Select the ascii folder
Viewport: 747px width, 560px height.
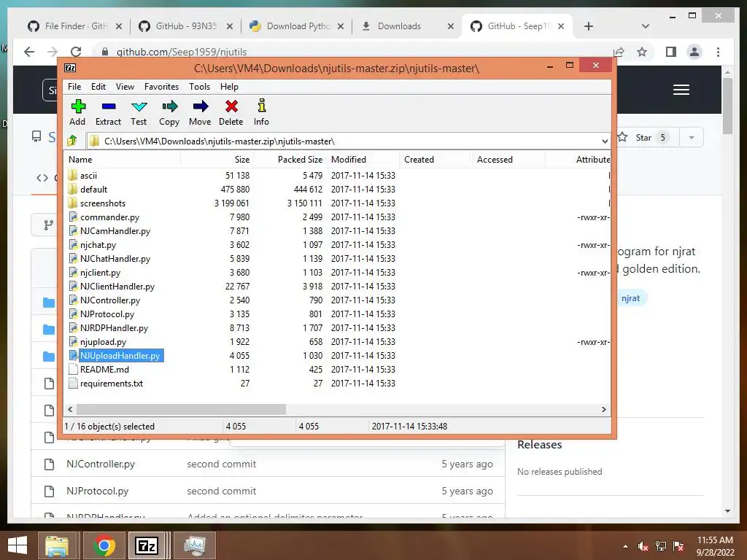[88, 176]
